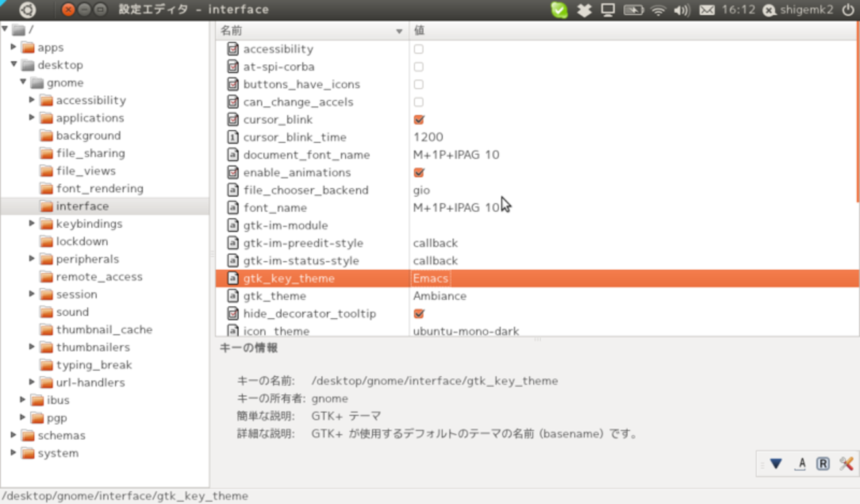Click the 値 column header
The width and height of the screenshot is (860, 504).
click(x=633, y=31)
